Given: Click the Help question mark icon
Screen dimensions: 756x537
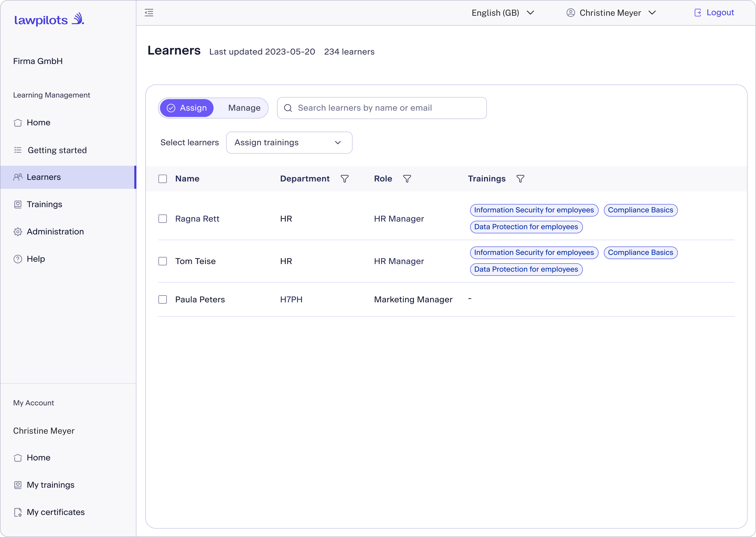Looking at the screenshot, I should (18, 259).
